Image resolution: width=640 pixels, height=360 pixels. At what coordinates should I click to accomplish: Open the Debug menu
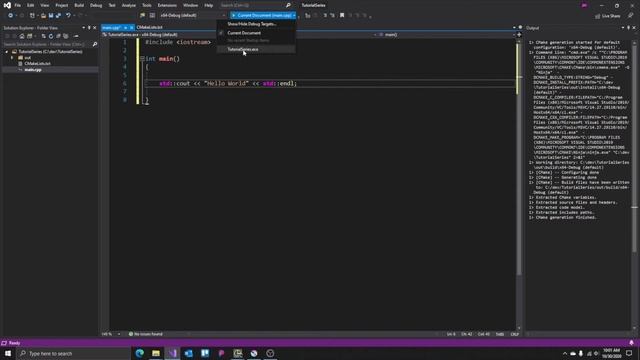pyautogui.click(x=96, y=5)
